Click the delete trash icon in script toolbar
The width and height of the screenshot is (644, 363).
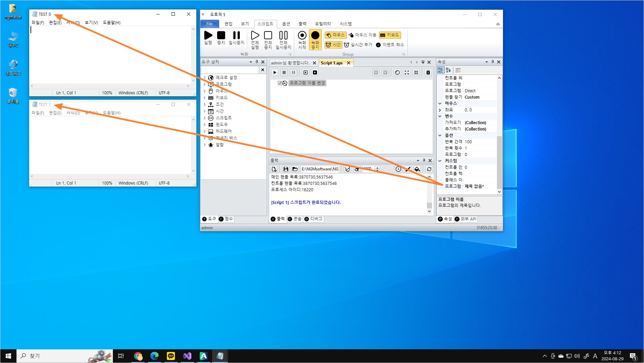(428, 72)
